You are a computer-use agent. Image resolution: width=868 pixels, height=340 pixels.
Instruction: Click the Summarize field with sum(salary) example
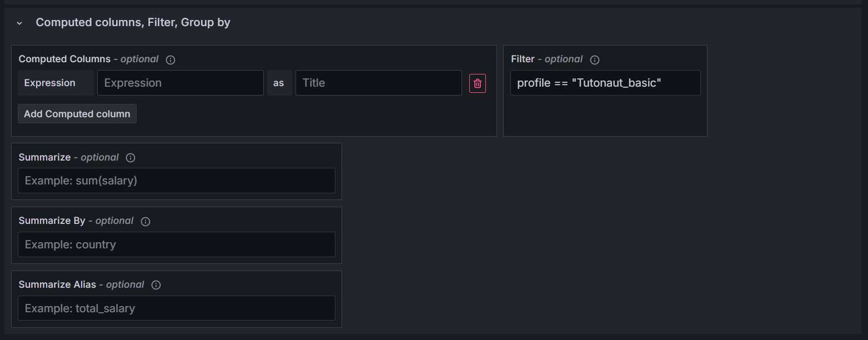(x=176, y=181)
